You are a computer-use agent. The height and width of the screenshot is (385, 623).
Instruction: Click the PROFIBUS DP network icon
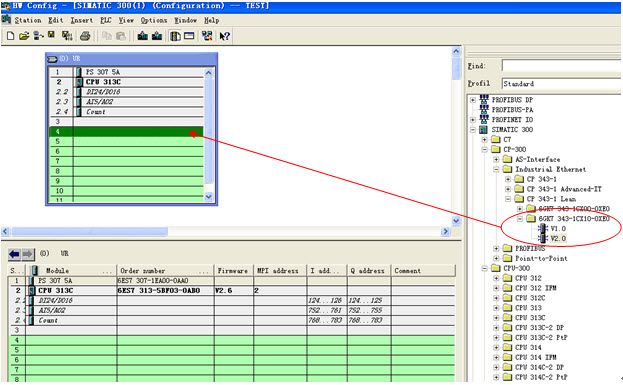pyautogui.click(x=484, y=99)
